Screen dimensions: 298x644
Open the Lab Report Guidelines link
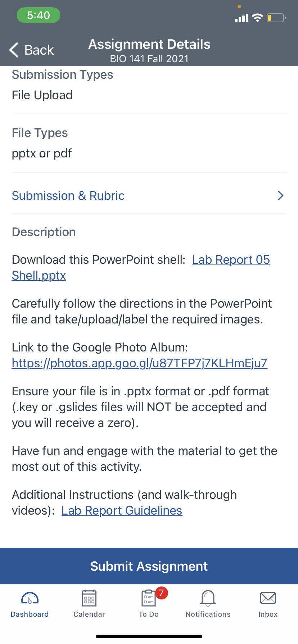[x=122, y=511]
